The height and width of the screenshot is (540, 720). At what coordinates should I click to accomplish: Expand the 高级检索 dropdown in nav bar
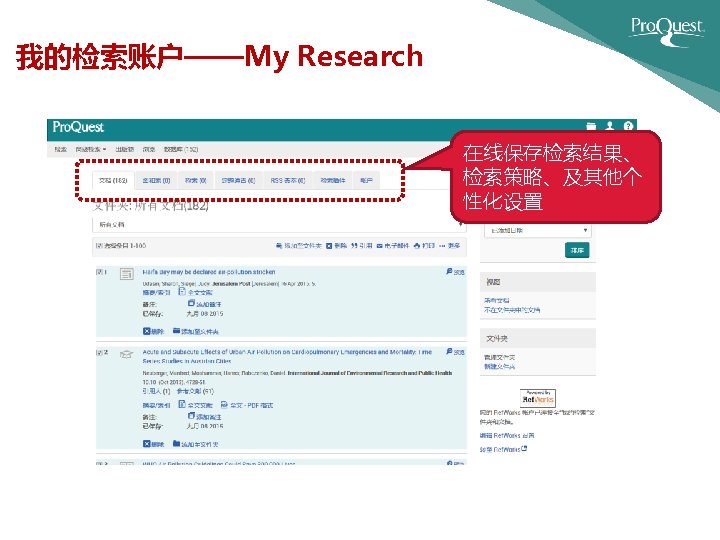tap(91, 149)
